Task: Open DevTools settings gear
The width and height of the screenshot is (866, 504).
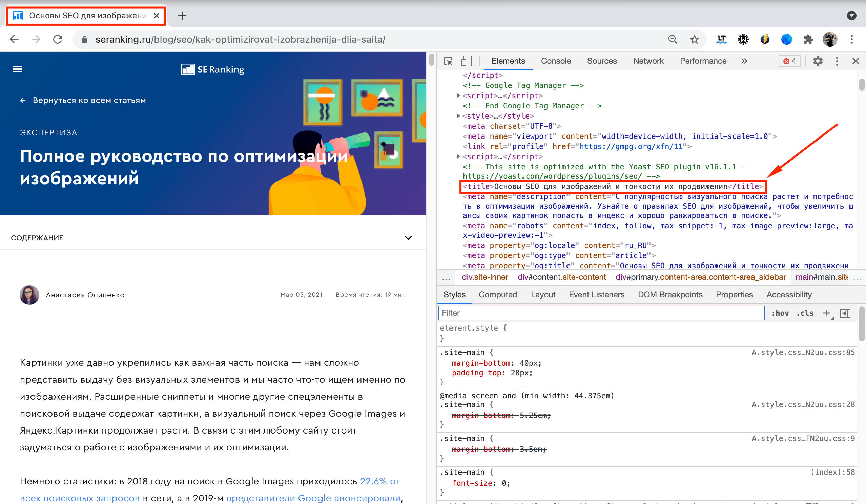Action: tap(818, 61)
